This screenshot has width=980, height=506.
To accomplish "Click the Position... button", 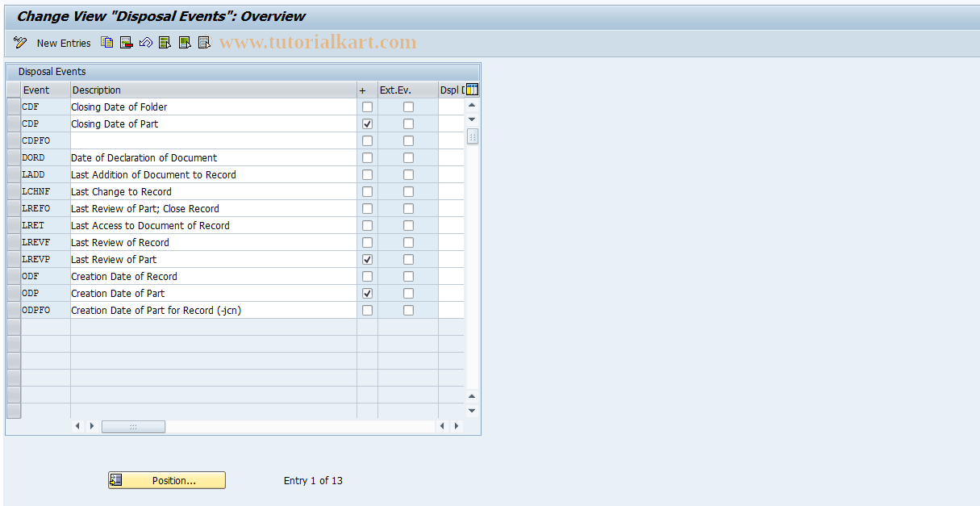I will pyautogui.click(x=167, y=480).
